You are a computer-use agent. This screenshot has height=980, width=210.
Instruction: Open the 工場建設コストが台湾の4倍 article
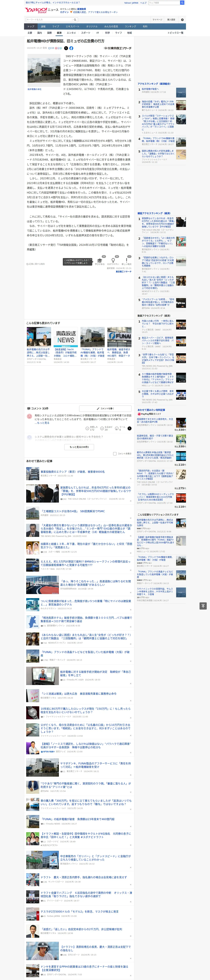tap(72, 511)
